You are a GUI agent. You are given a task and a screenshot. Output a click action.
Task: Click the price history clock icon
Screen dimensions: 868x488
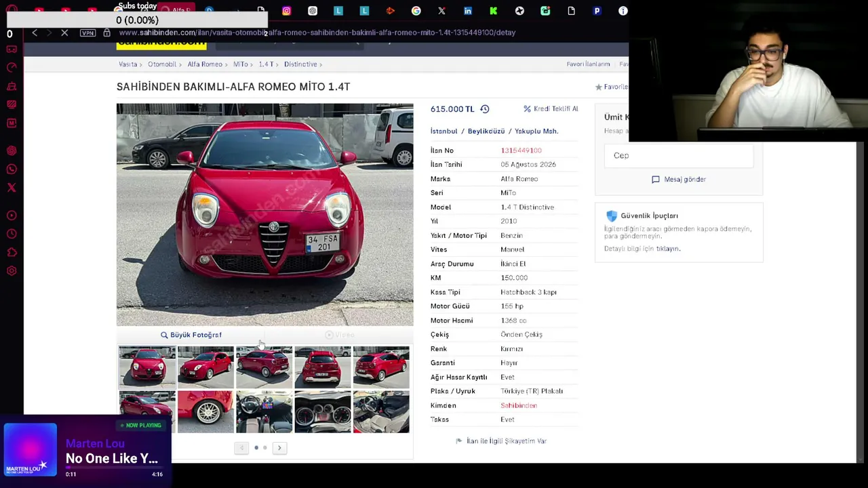pos(485,109)
